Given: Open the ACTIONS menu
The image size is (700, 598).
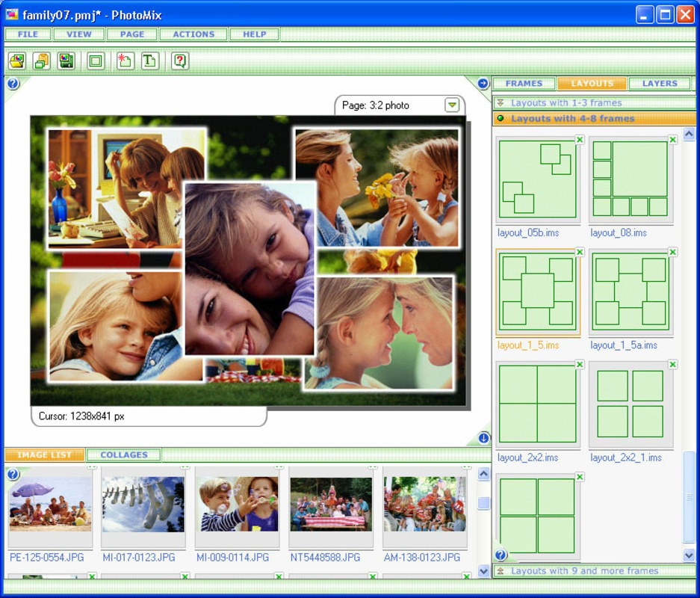Looking at the screenshot, I should [x=193, y=34].
